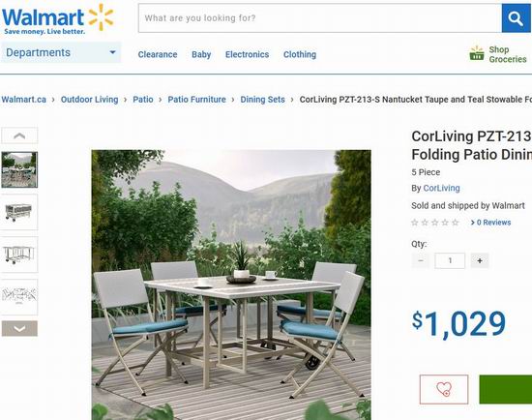Focus the 'What are you looking for?' search field
This screenshot has height=420, width=532.
click(320, 18)
